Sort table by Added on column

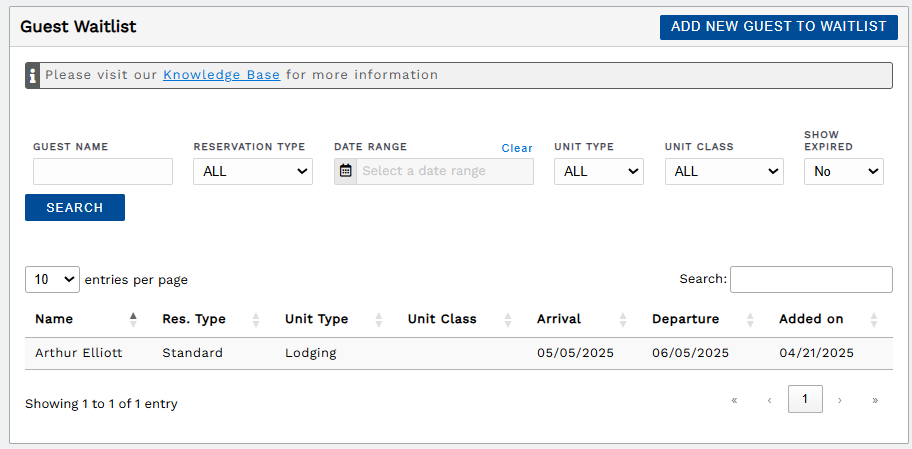811,319
